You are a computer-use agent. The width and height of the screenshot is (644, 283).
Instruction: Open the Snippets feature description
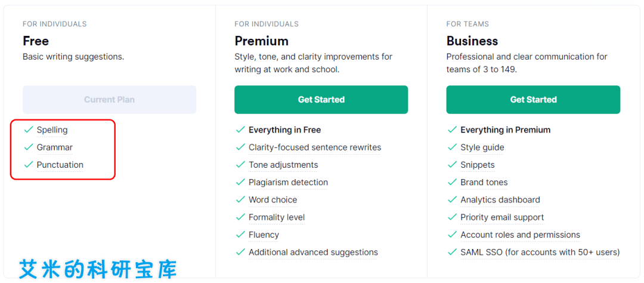pos(477,165)
